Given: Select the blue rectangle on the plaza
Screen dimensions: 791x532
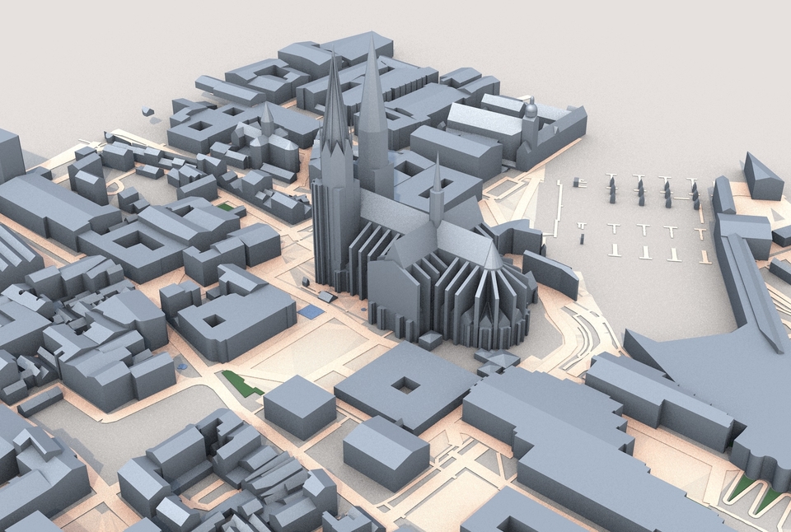Looking at the screenshot, I should click(x=310, y=312).
